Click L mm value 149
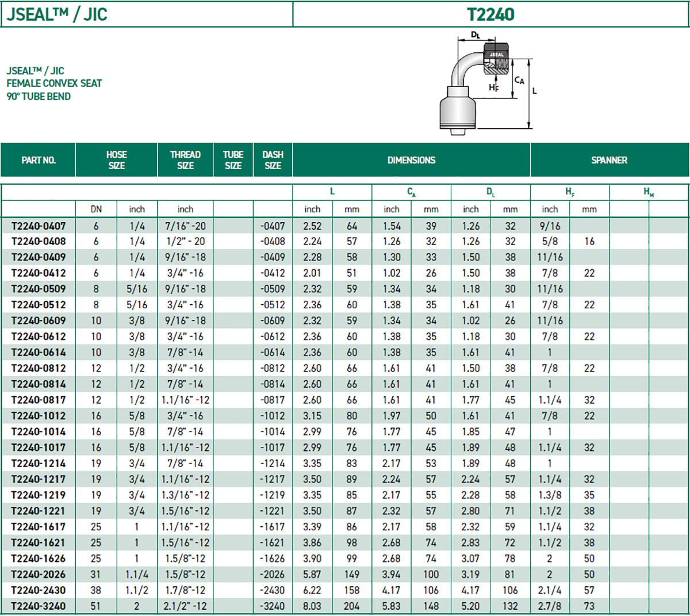 [352, 574]
